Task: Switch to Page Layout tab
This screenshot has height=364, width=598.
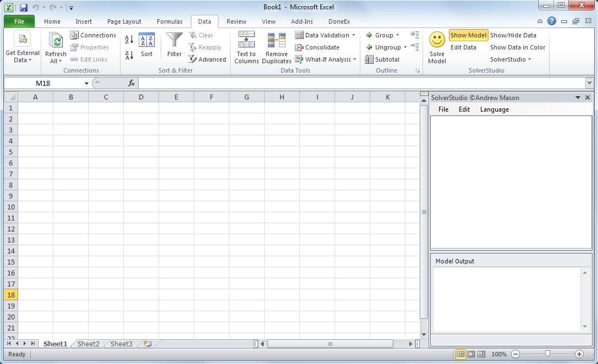Action: click(124, 21)
